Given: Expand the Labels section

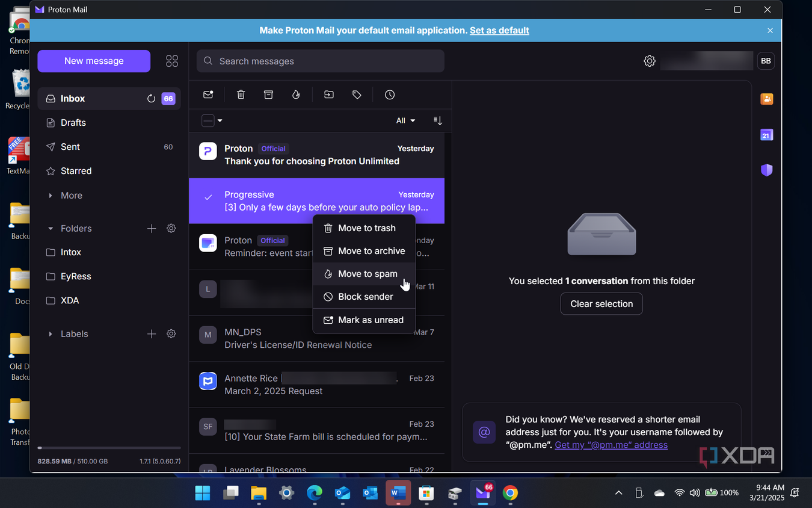Looking at the screenshot, I should click(51, 334).
